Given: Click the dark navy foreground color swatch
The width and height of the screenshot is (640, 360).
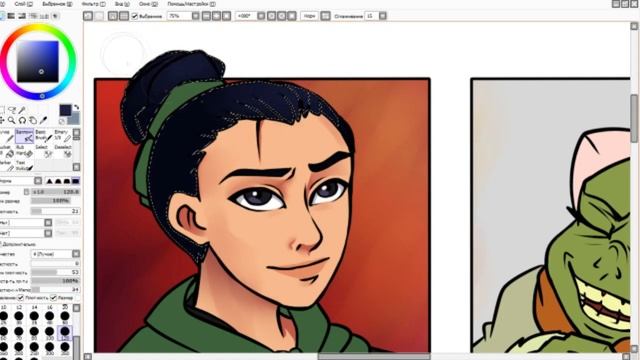Looking at the screenshot, I should [65, 110].
